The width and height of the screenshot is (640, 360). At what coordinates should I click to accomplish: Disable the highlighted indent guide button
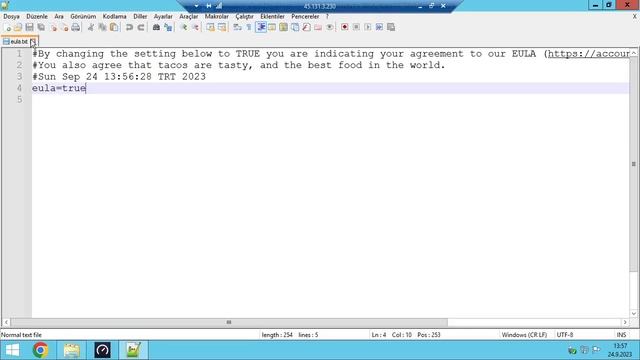tap(261, 27)
